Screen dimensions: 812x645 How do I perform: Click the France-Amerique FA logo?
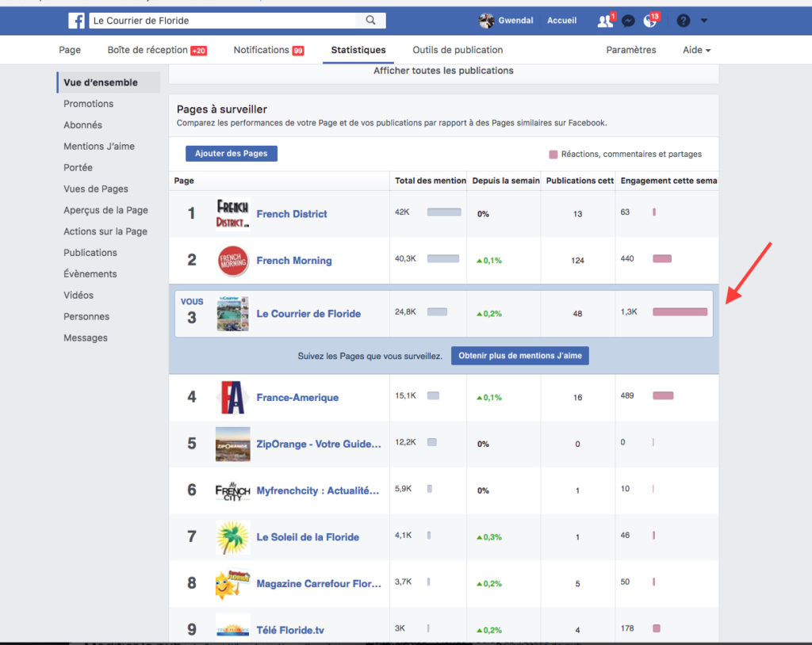(232, 398)
